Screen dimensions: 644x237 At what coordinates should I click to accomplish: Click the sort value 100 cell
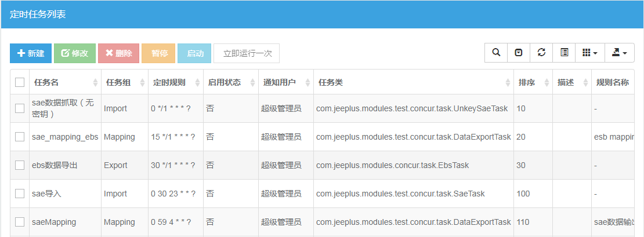click(x=533, y=194)
